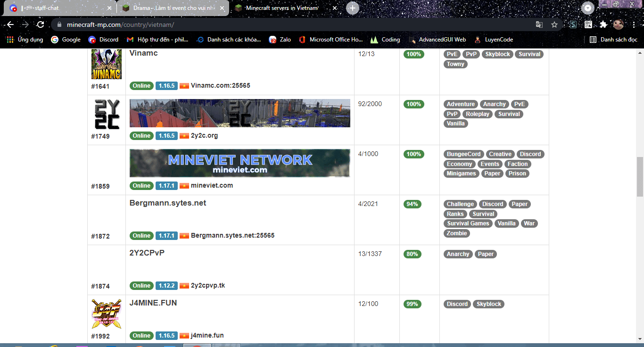Click the BungeeCord tag for Mineviet

coord(464,154)
